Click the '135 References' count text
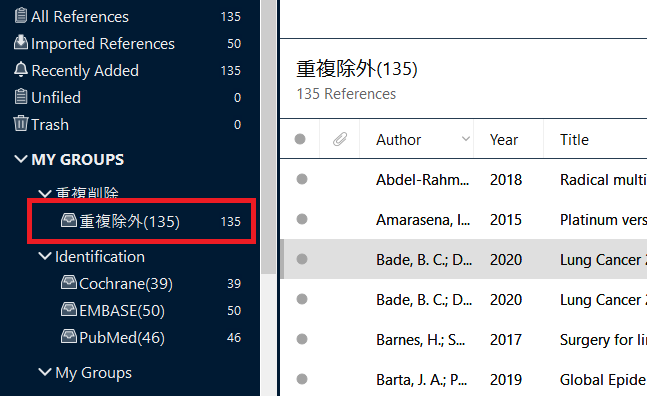 [346, 94]
